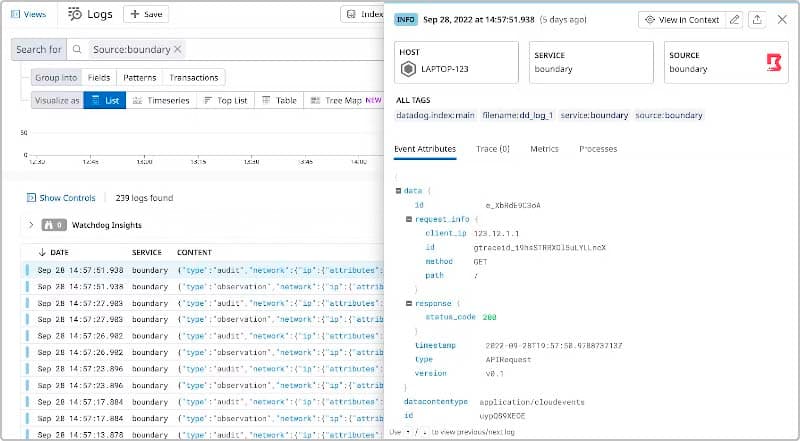
Task: Click the View in Context button
Action: click(680, 19)
